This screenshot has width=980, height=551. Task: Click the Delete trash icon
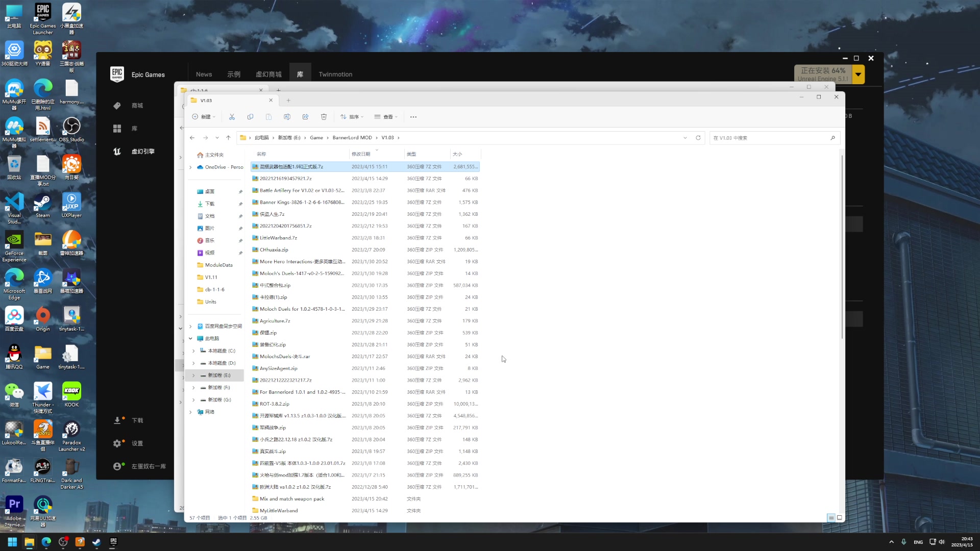pyautogui.click(x=324, y=117)
